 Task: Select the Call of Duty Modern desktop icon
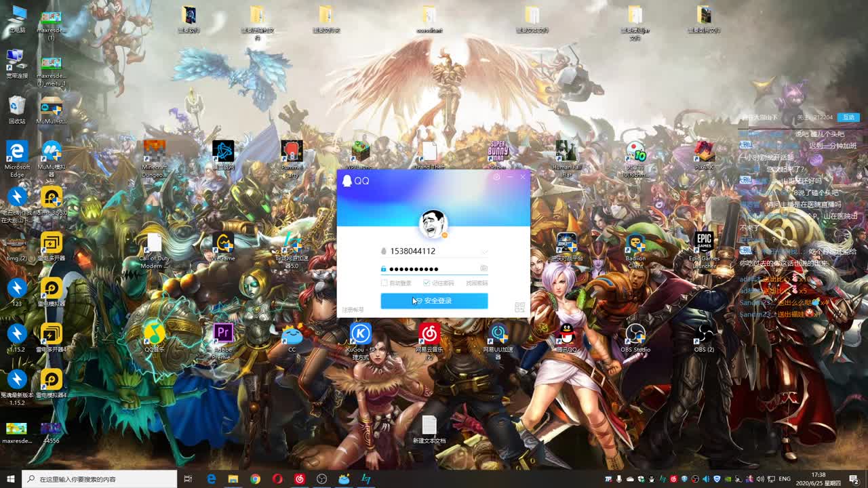click(x=155, y=251)
